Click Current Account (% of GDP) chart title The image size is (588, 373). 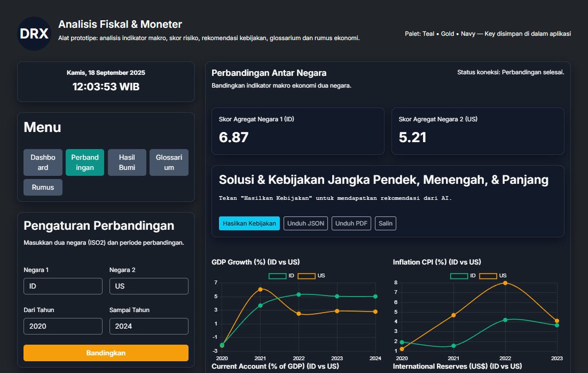coord(275,366)
